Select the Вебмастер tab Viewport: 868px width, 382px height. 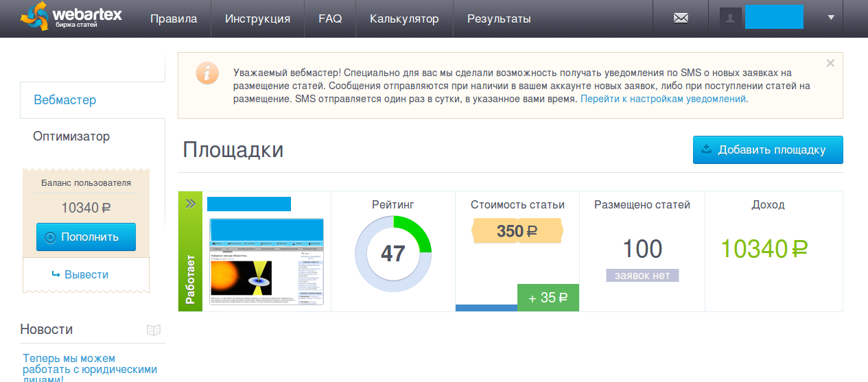pyautogui.click(x=93, y=100)
